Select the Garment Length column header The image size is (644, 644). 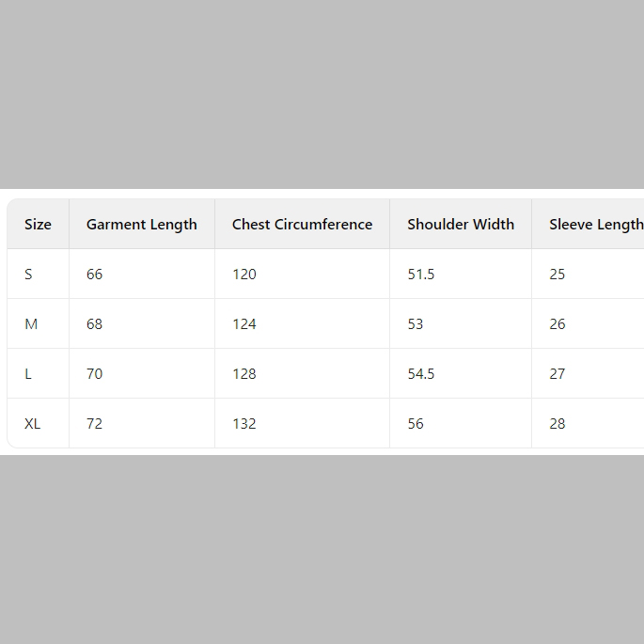142,225
